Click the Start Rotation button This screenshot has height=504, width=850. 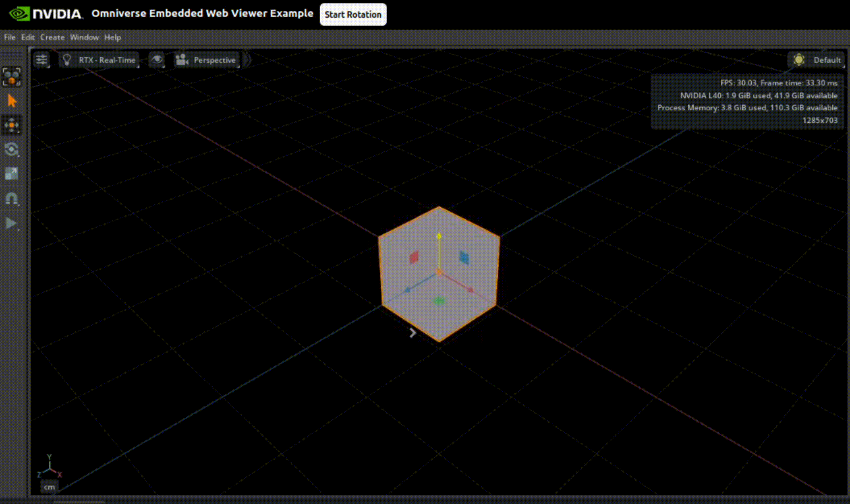[x=353, y=14]
